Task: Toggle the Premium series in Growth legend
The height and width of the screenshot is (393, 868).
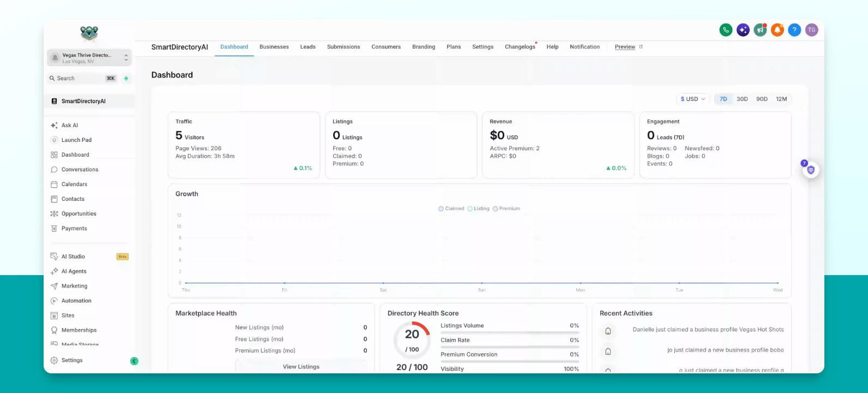Action: coord(507,209)
